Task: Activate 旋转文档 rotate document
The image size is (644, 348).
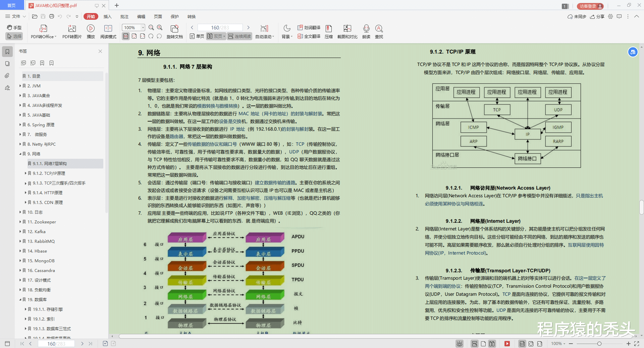Action: tap(174, 32)
